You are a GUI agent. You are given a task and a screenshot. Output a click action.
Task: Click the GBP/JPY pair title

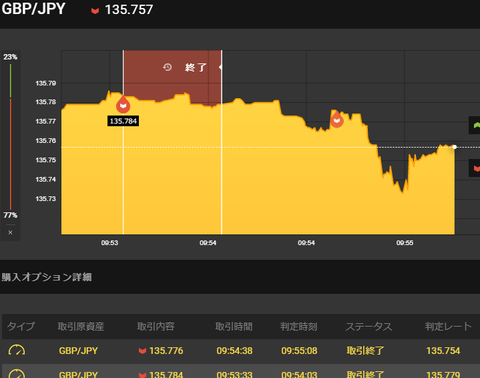(x=33, y=9)
